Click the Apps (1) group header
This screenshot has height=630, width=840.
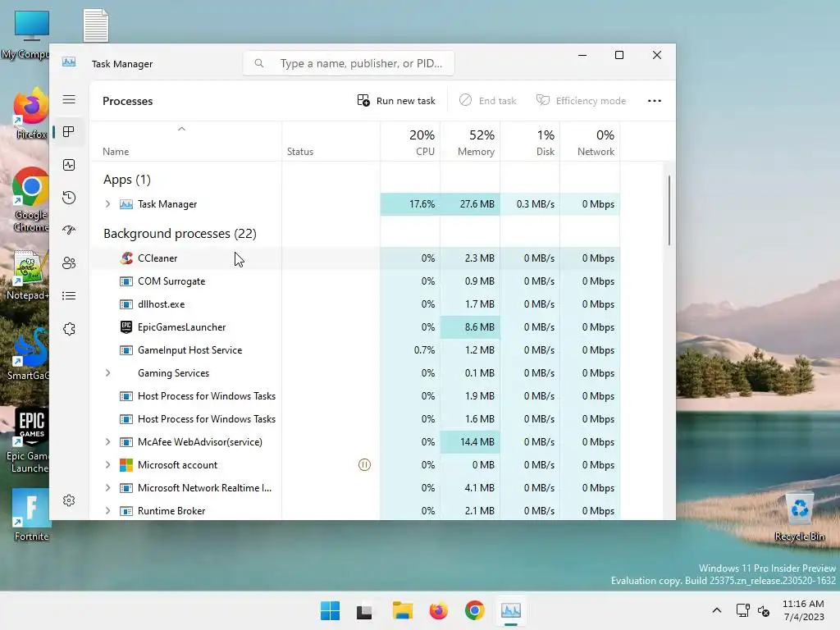[x=127, y=180]
